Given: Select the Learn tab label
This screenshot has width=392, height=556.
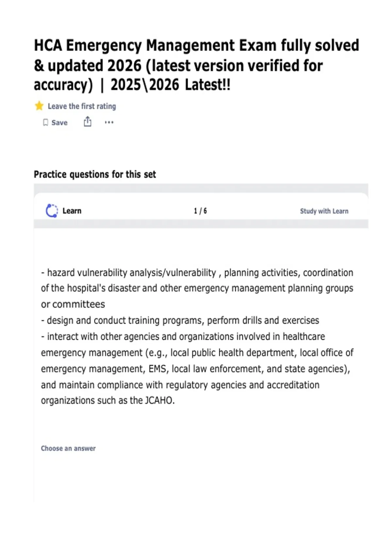Looking at the screenshot, I should pyautogui.click(x=72, y=211).
